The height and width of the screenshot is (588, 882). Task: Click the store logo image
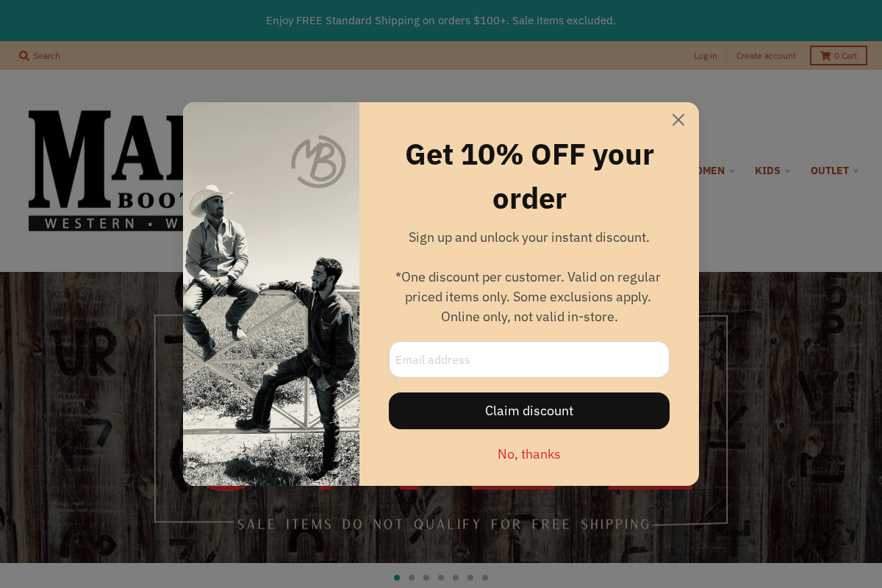(x=106, y=171)
